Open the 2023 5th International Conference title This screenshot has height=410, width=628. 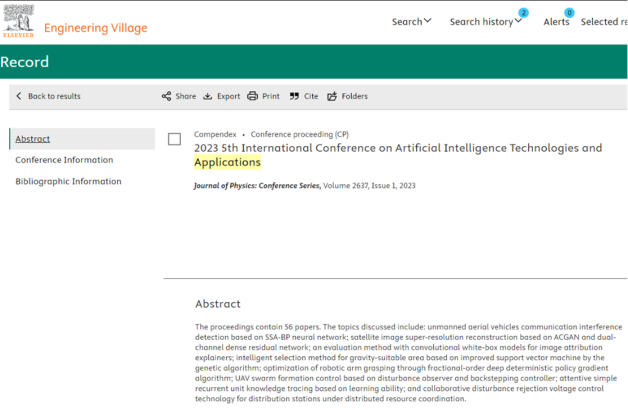pos(398,155)
